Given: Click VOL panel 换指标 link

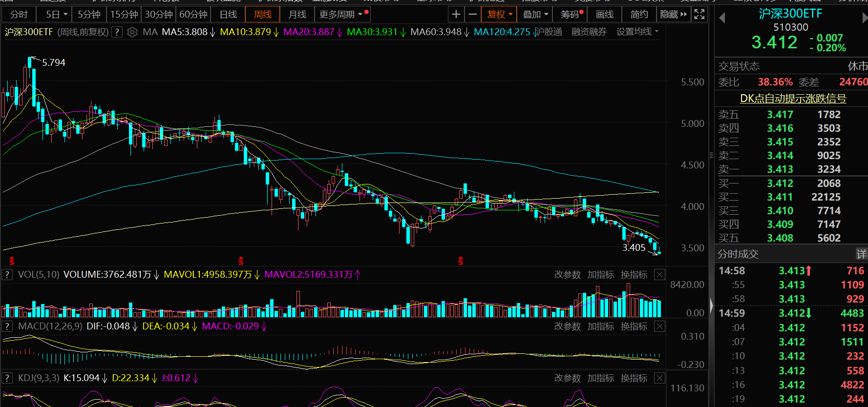Looking at the screenshot, I should point(634,275).
